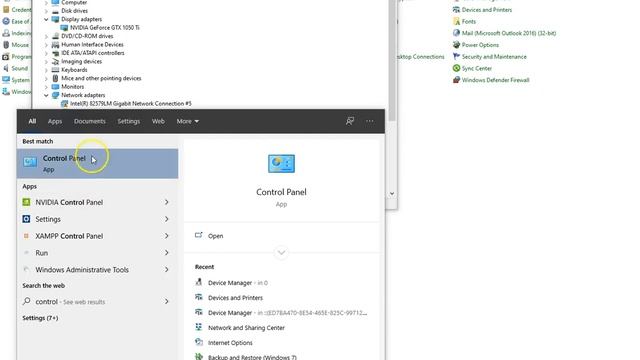Screen dimensions: 640x360
Task: Click the NVIDIA GeForce GTX 1050 Ti device icon
Action: click(64, 27)
